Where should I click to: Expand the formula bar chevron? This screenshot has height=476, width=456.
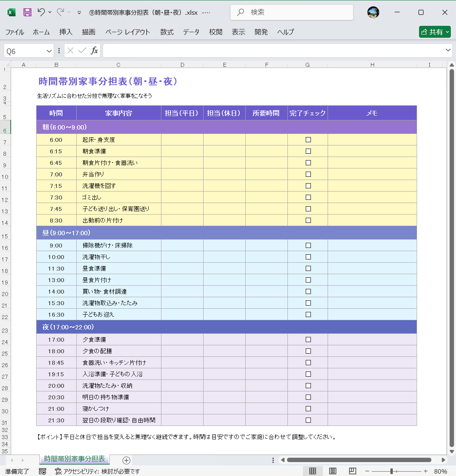(448, 50)
